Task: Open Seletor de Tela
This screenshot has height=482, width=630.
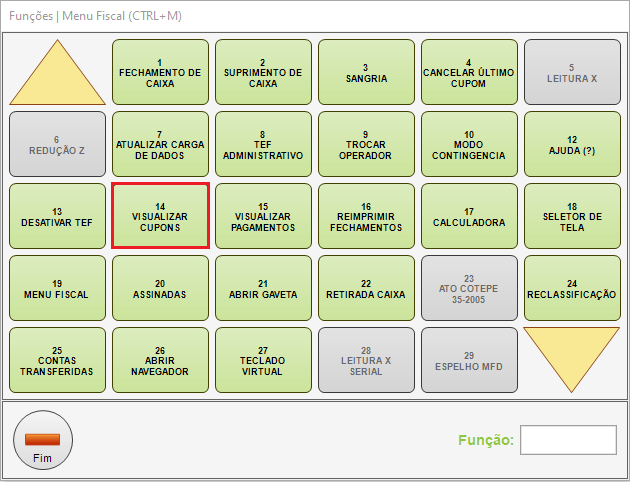Action: [x=572, y=216]
